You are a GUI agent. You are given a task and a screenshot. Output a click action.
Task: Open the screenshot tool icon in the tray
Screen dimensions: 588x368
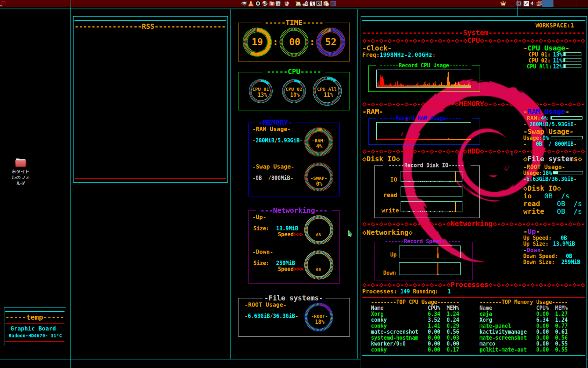526,3
